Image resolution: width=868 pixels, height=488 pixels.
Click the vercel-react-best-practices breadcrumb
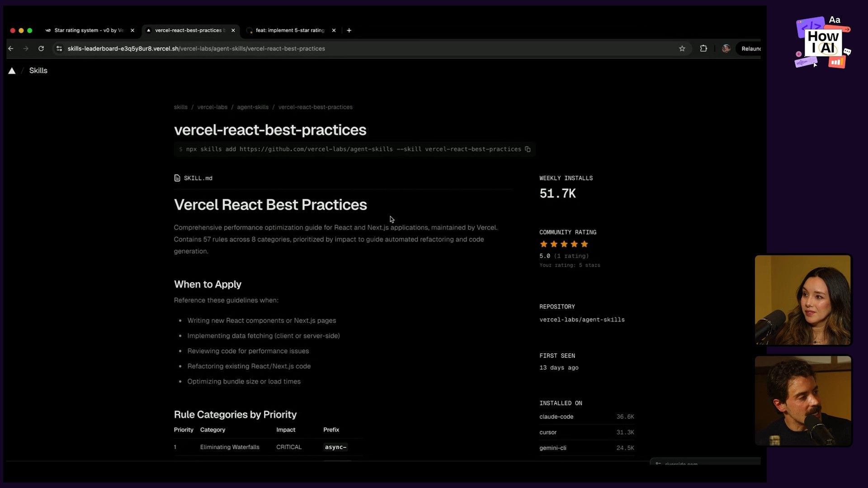315,107
